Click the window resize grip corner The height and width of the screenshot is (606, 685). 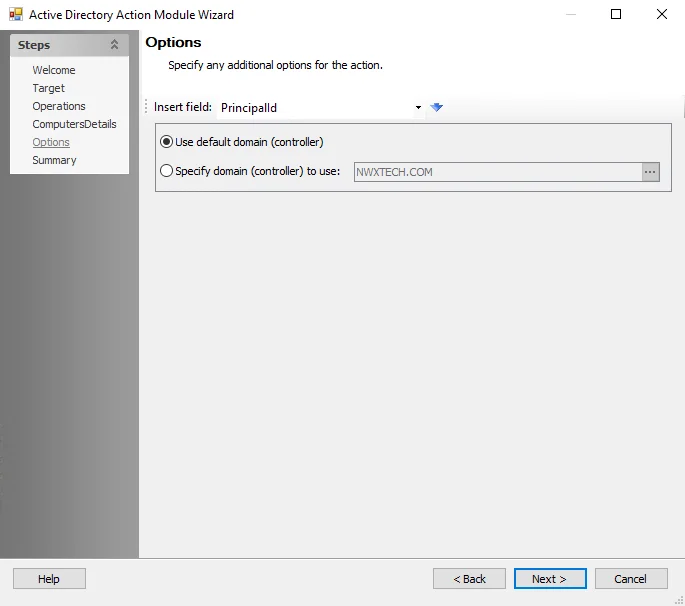(679, 601)
